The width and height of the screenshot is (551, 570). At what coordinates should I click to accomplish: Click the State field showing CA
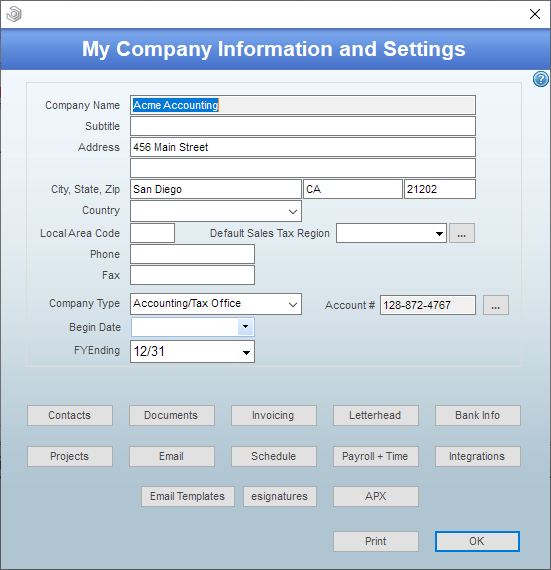pos(353,189)
